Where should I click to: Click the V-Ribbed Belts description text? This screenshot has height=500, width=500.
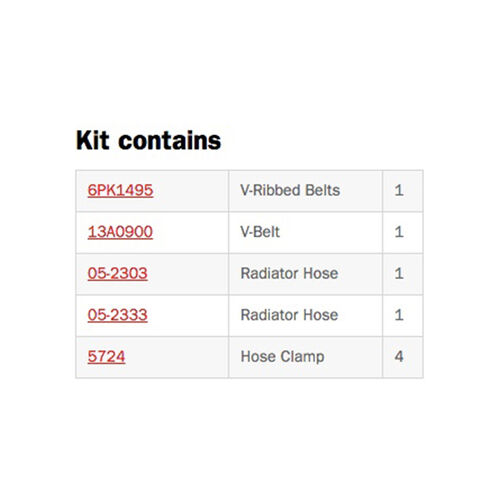pos(290,190)
